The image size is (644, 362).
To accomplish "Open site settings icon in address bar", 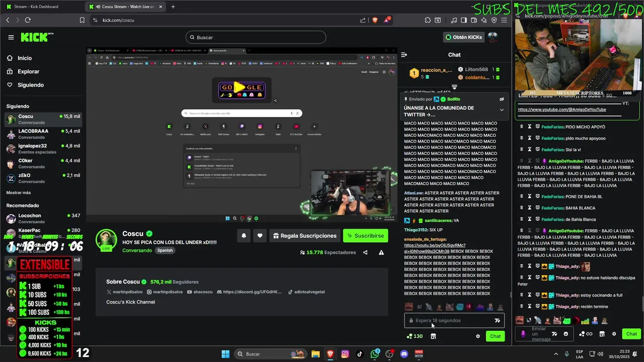I will click(95, 20).
